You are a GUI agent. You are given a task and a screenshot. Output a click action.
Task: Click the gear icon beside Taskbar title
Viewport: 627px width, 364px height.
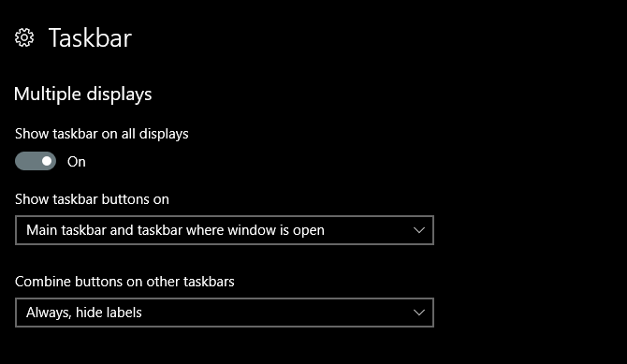tap(24, 38)
